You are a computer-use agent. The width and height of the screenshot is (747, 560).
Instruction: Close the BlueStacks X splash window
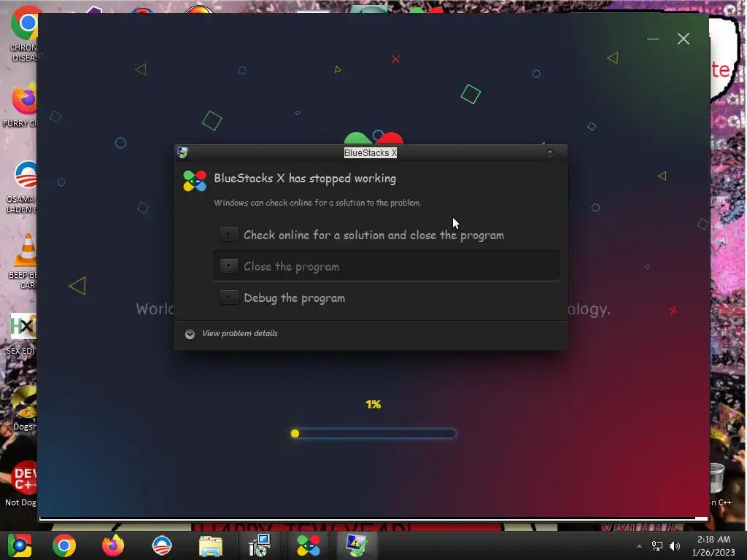[x=683, y=39]
